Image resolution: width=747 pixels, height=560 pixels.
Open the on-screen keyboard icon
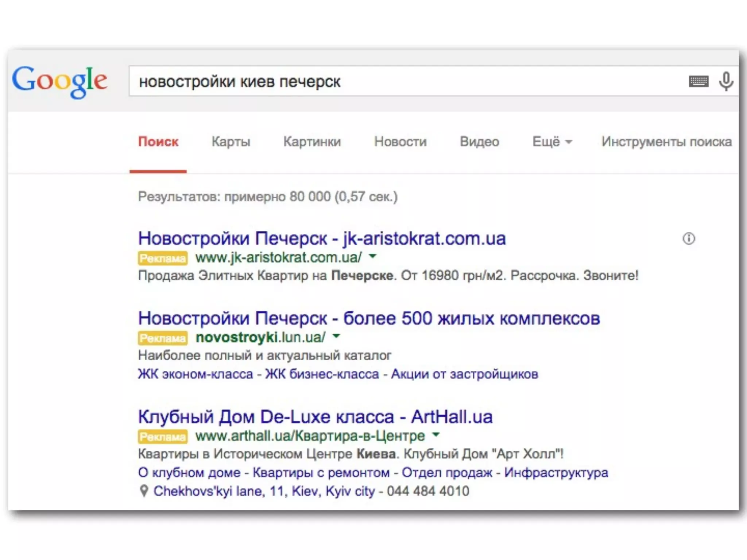(x=698, y=81)
